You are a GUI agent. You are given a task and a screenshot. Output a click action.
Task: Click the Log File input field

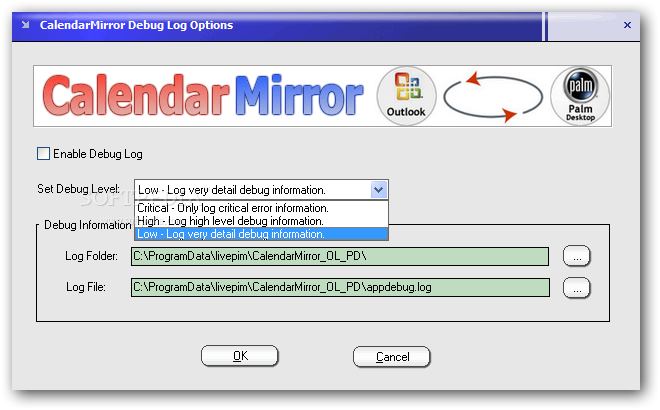pyautogui.click(x=340, y=288)
